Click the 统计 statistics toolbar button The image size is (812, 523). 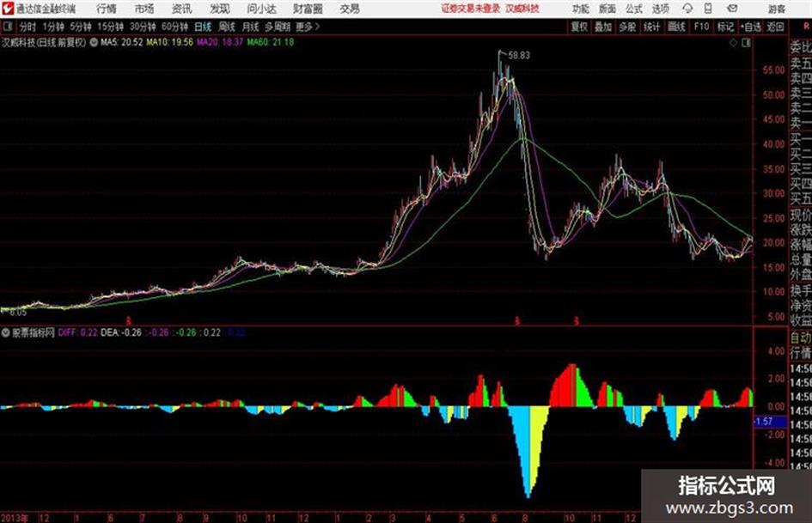coord(652,27)
